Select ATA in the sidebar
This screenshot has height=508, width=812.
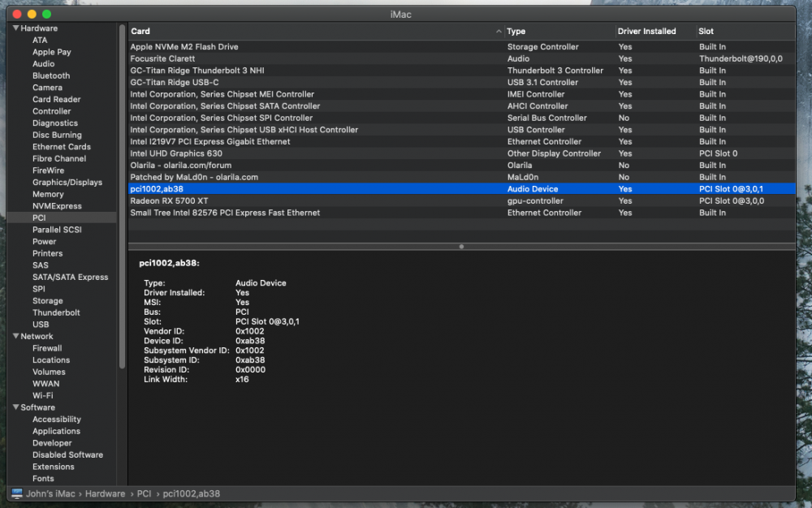coord(40,40)
